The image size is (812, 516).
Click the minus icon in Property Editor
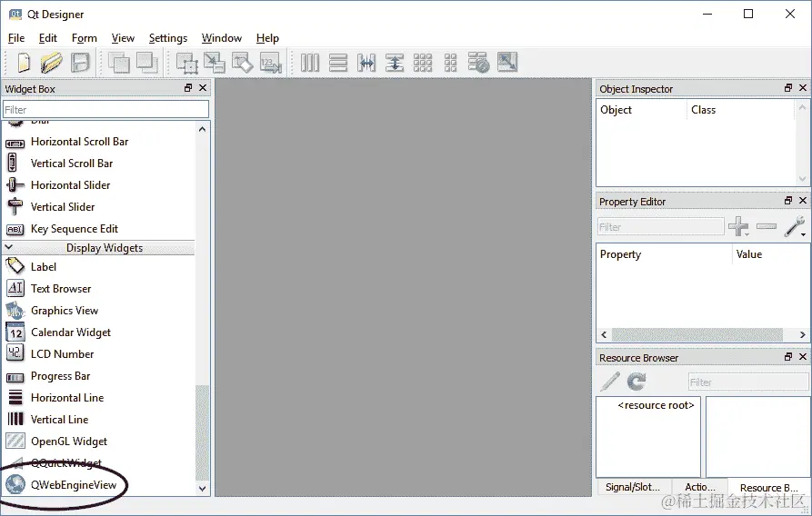pos(767,226)
